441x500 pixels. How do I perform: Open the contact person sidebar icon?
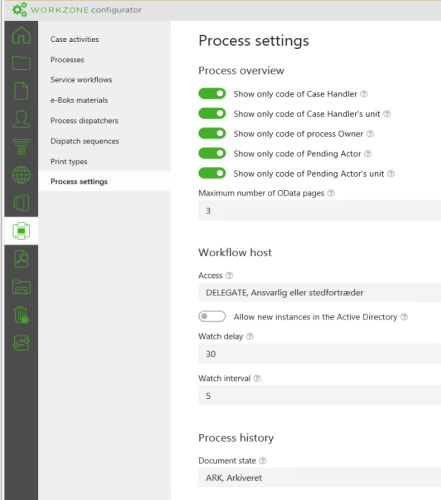click(21, 119)
